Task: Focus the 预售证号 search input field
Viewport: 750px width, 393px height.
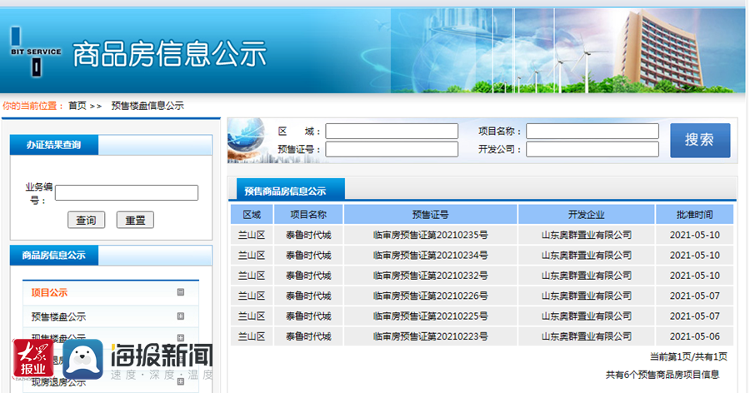Action: [392, 149]
